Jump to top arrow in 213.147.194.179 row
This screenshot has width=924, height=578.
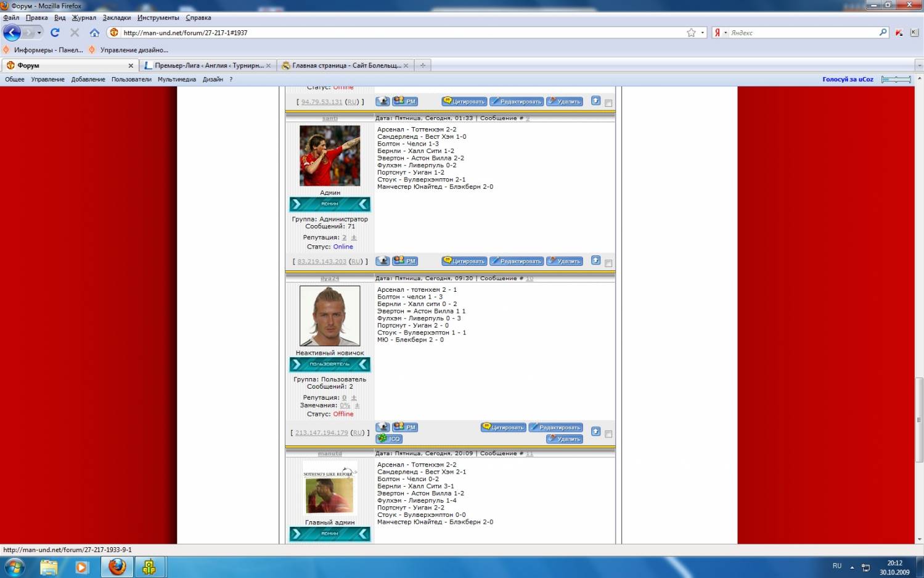595,431
